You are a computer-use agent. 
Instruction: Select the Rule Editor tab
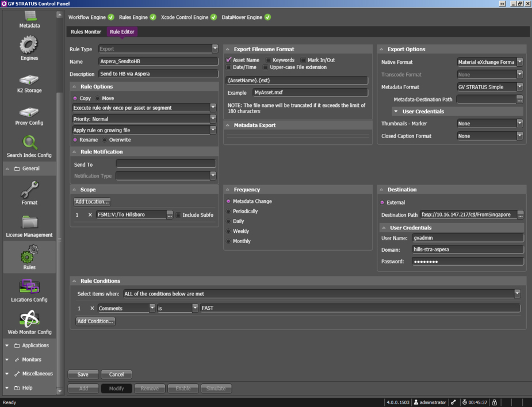[122, 32]
